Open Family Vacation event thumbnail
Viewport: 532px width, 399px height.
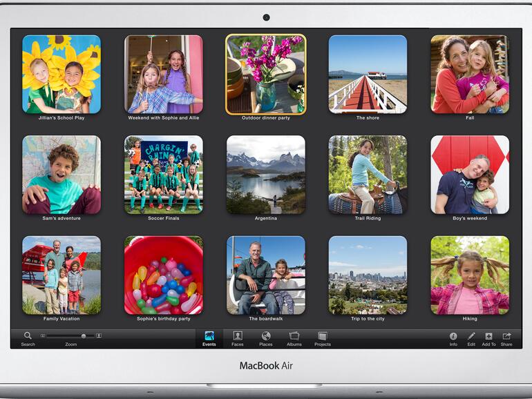[61, 275]
